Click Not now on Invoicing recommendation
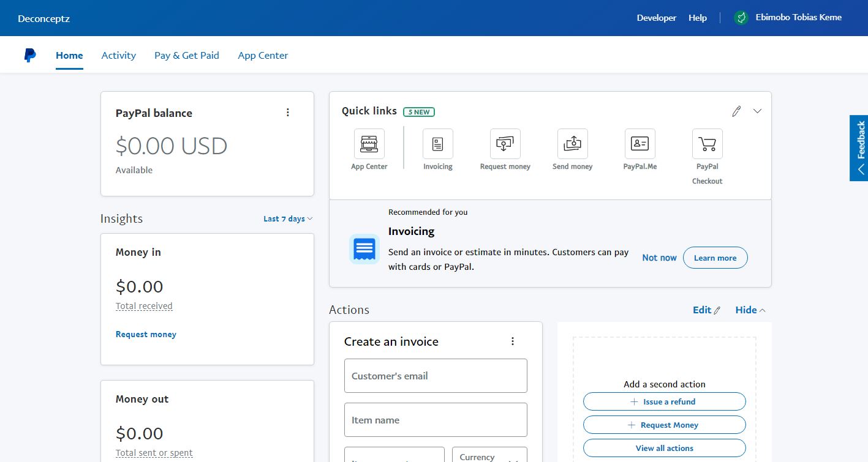Screen dimensions: 868x462 659,258
